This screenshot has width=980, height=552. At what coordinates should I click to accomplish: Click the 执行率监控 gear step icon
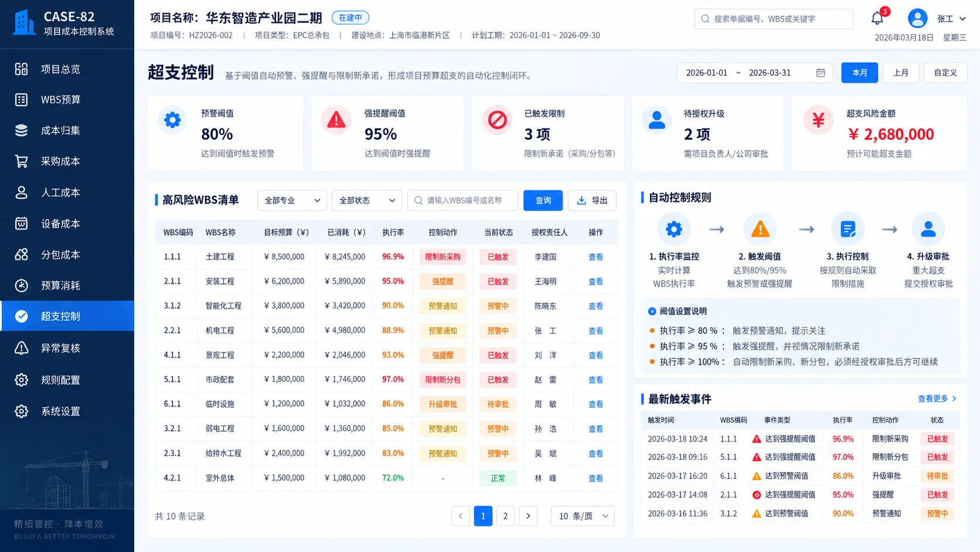[x=674, y=229]
